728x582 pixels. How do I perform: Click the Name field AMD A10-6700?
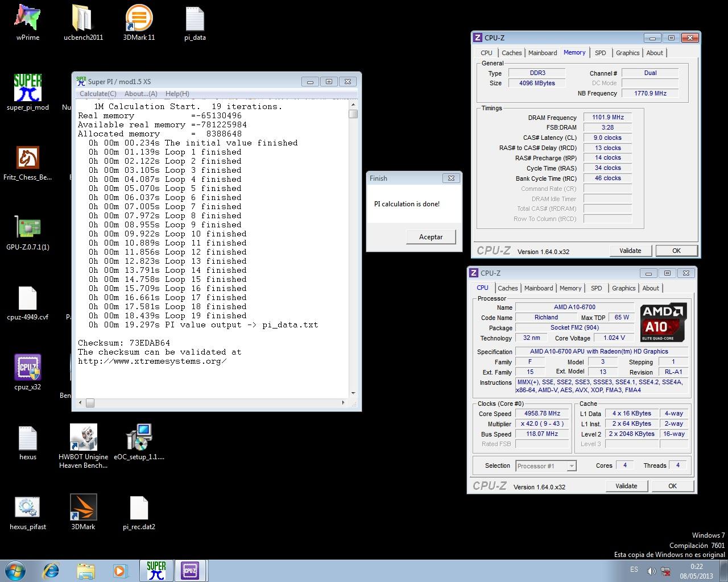(x=574, y=307)
